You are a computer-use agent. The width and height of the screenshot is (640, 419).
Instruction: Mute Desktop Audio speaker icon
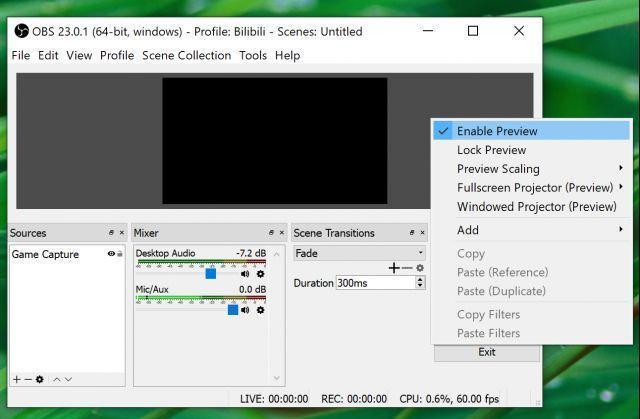[x=245, y=274]
